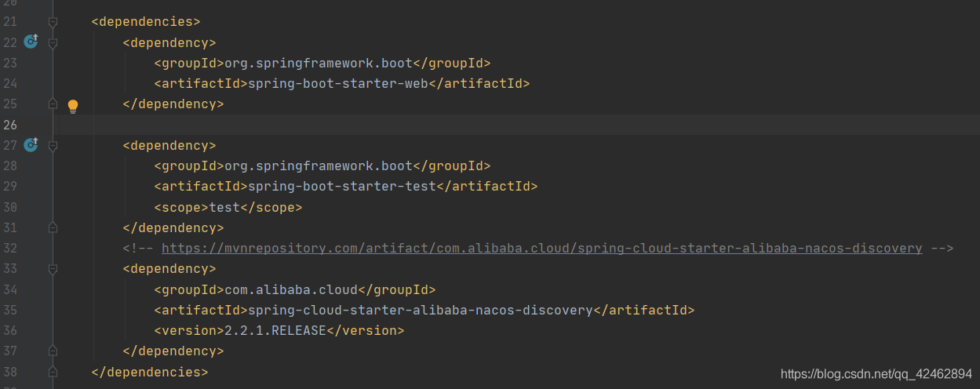
Task: Click the test scope value on line 30
Action: [224, 207]
